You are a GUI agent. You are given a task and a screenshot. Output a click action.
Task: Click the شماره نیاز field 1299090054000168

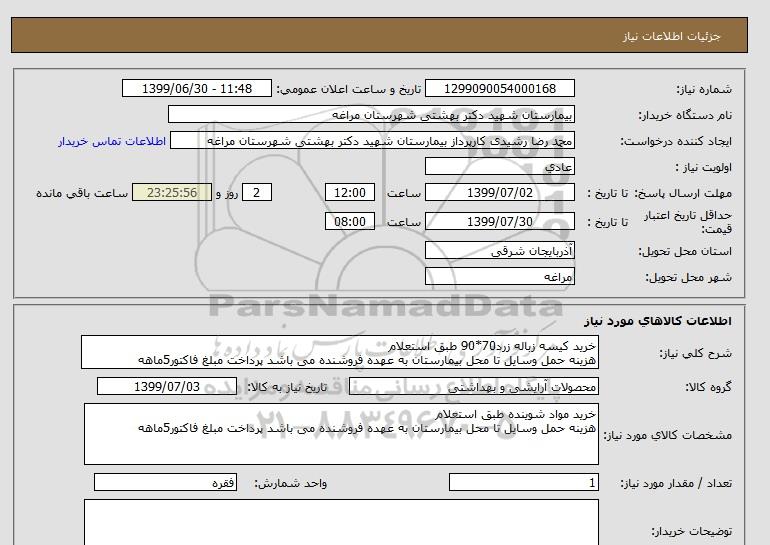pos(500,89)
